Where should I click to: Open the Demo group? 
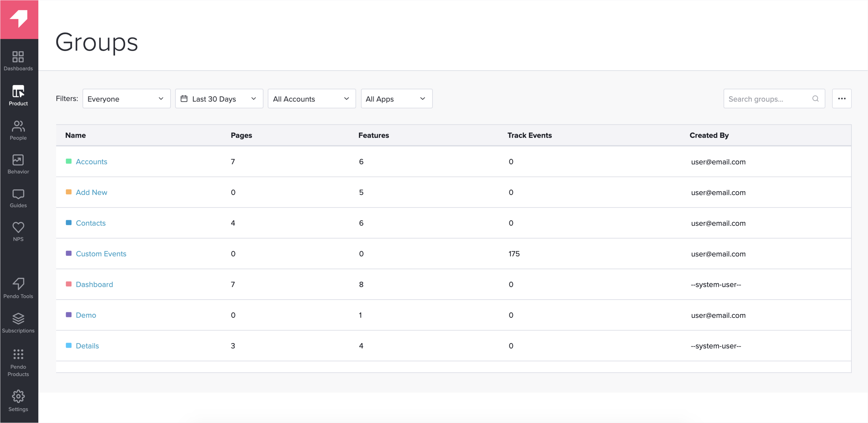(86, 315)
